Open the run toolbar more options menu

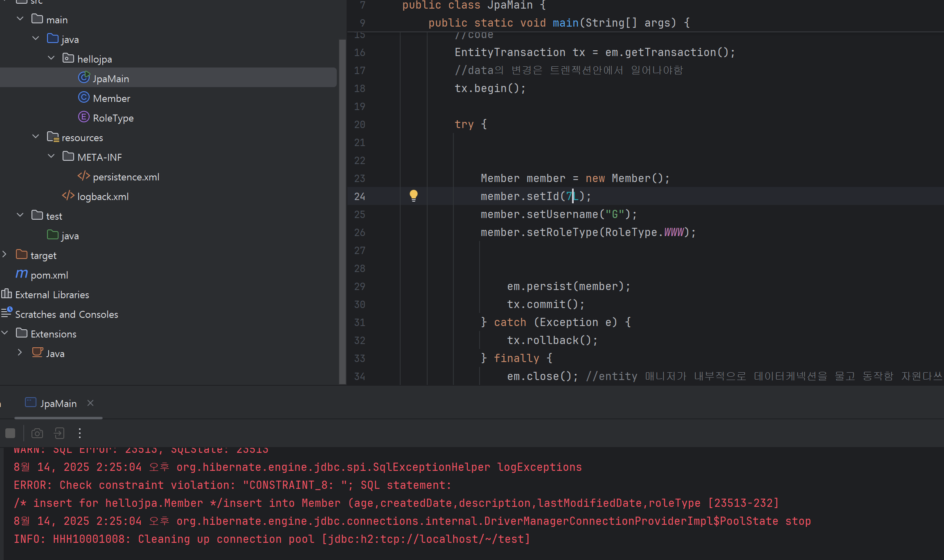click(x=80, y=433)
